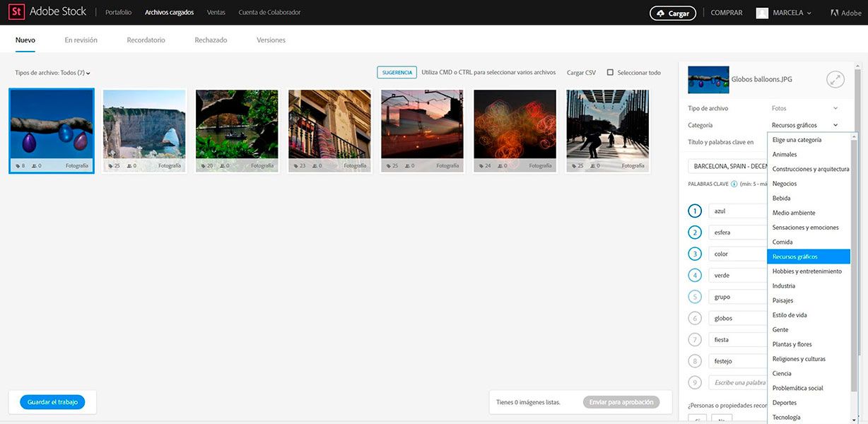868x424 pixels.
Task: Open the Cargar CSV link
Action: [581, 73]
